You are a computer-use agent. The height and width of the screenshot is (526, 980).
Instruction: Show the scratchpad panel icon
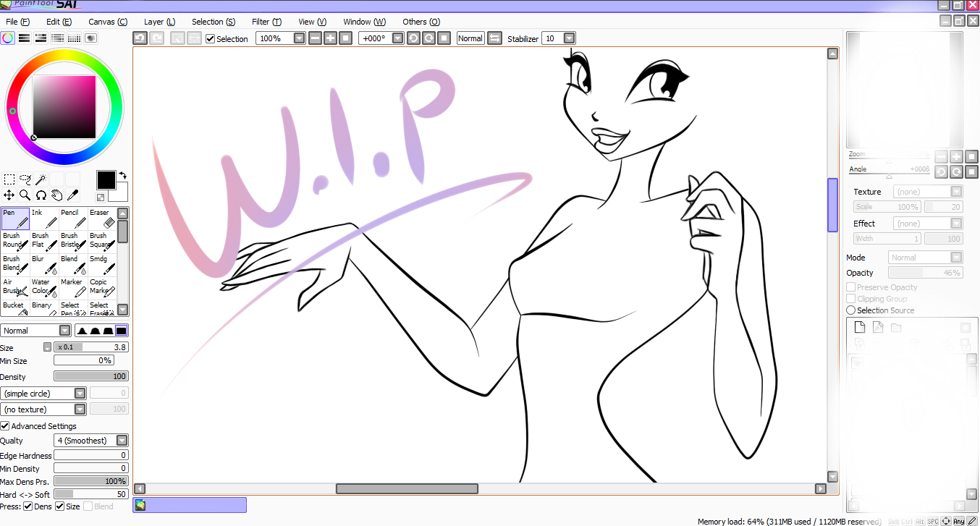click(x=91, y=38)
